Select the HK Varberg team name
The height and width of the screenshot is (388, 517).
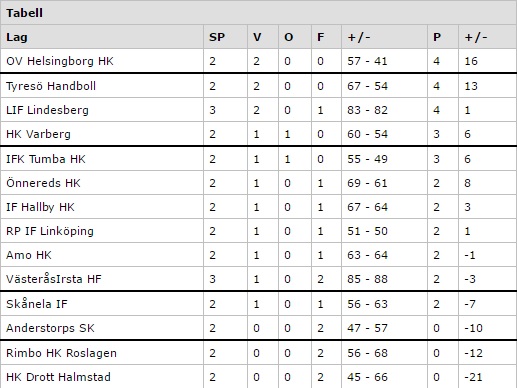coord(38,134)
